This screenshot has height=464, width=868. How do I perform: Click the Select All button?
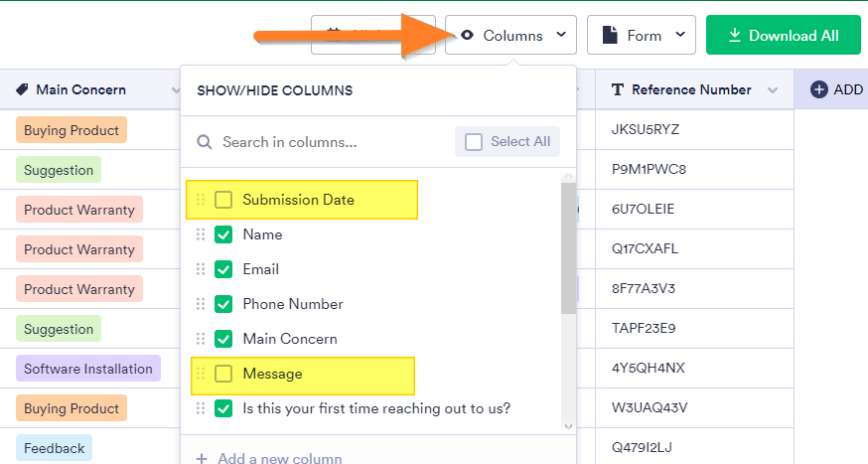507,141
